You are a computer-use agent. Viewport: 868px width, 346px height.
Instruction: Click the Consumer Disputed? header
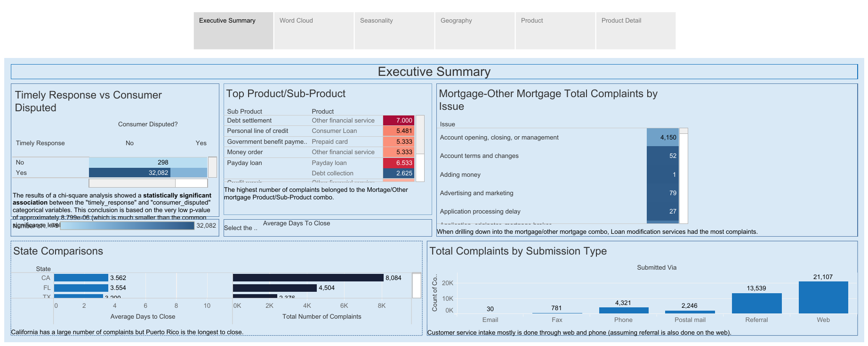pos(148,124)
